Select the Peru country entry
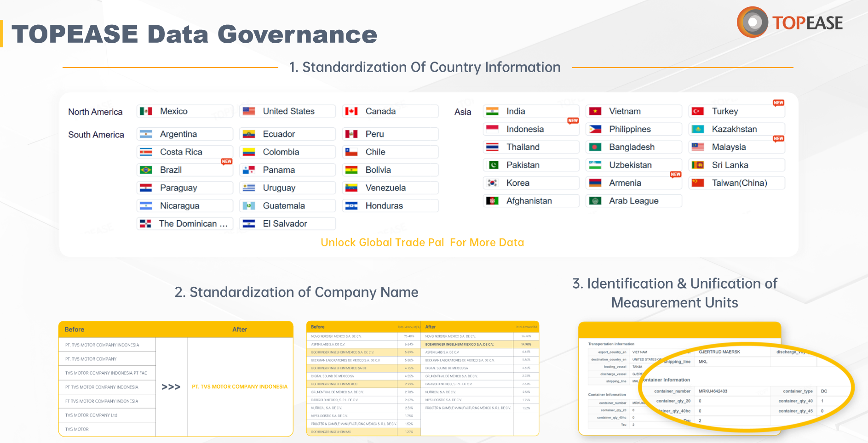 pos(390,134)
